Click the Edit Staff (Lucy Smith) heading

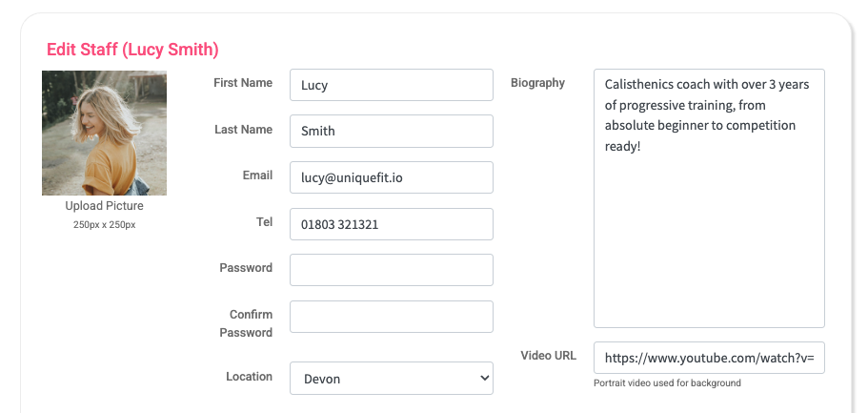pyautogui.click(x=132, y=49)
